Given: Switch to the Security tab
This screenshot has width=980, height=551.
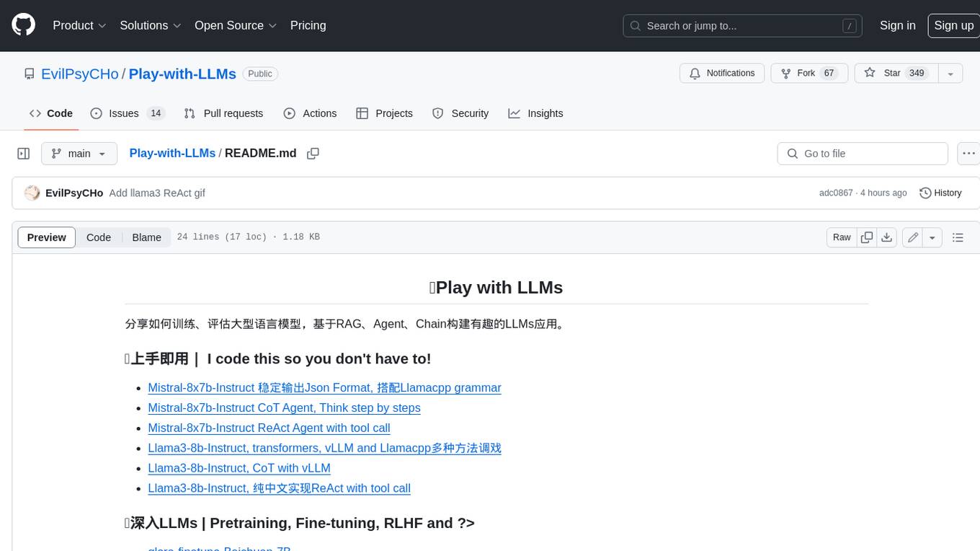Looking at the screenshot, I should point(460,113).
